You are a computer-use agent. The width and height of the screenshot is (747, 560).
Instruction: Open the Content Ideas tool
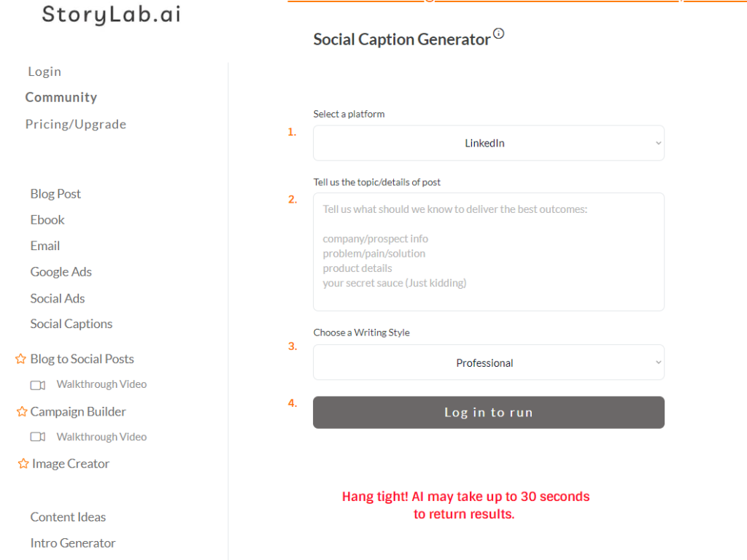point(68,516)
